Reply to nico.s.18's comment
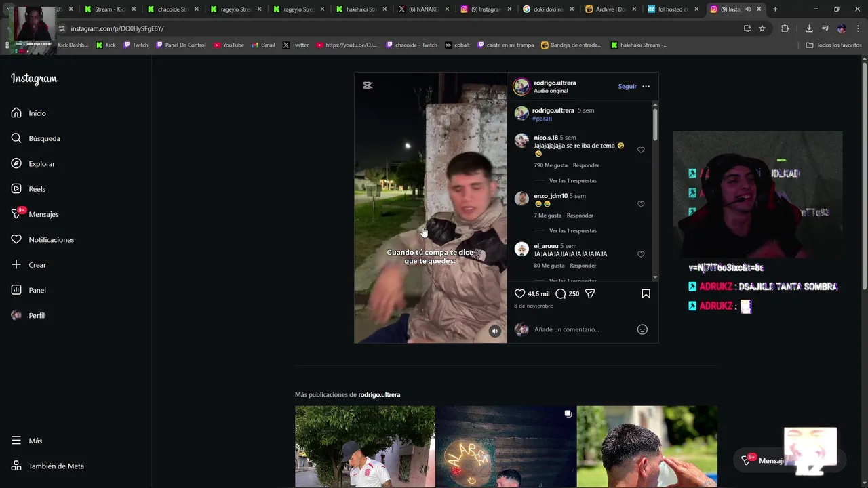Image resolution: width=868 pixels, height=488 pixels. click(x=586, y=165)
